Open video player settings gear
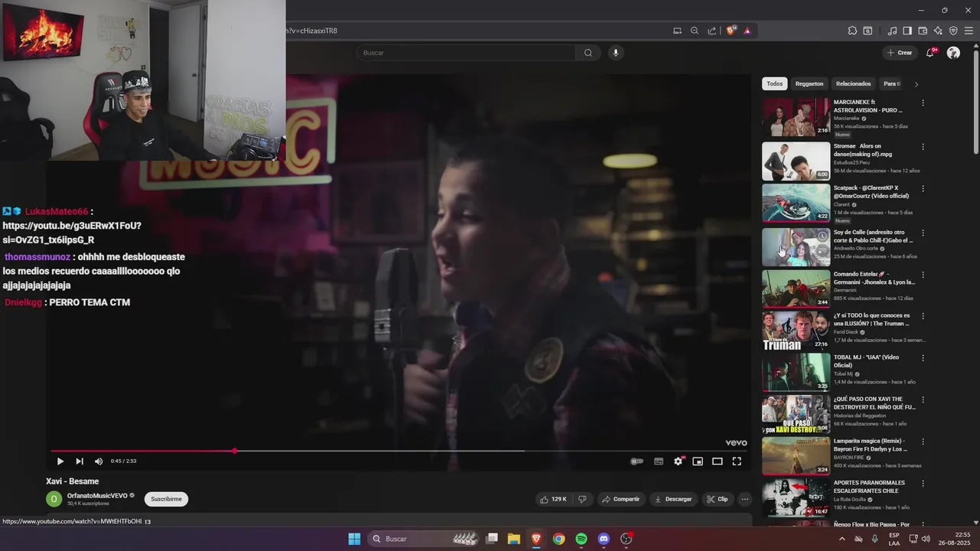Image resolution: width=980 pixels, height=551 pixels. [x=678, y=461]
